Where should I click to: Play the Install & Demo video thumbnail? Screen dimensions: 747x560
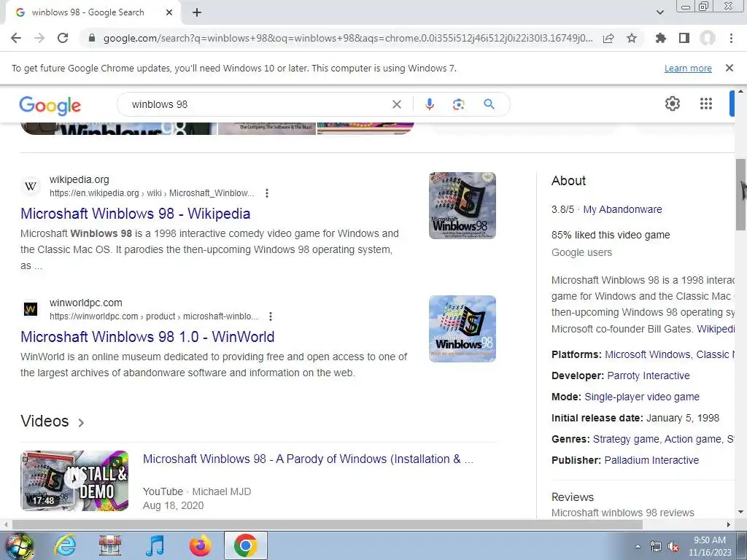coord(74,481)
